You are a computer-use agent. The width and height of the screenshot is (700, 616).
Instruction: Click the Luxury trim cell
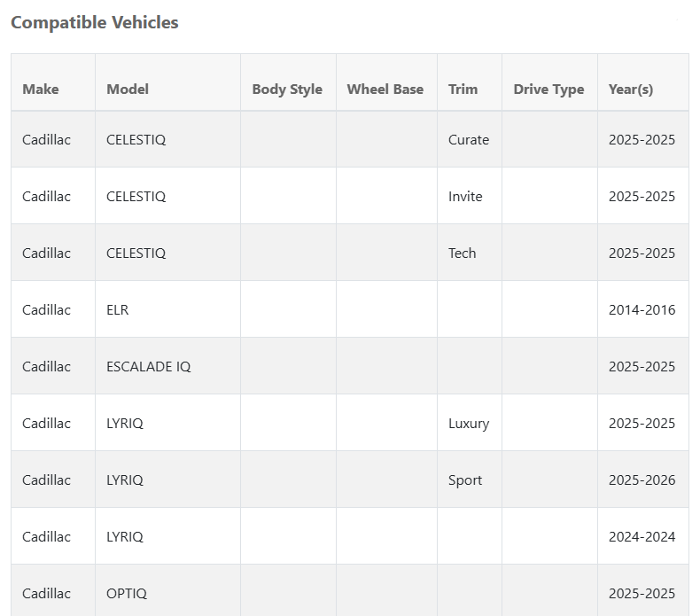(x=469, y=424)
